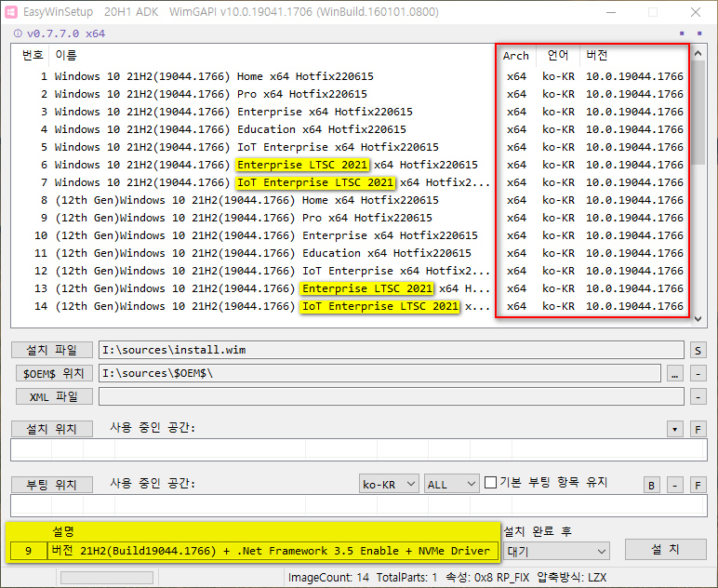Click the ImageCount: 14 status text

328,578
